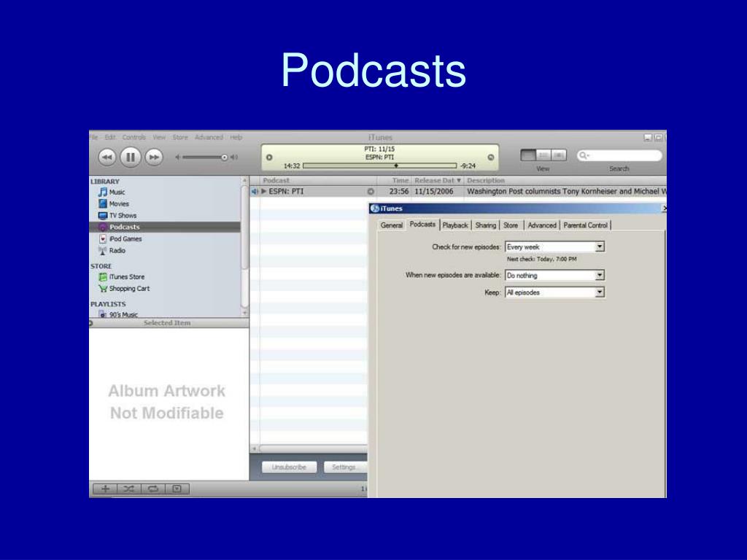Switch to the General preferences tab
Image resolution: width=747 pixels, height=560 pixels.
[392, 225]
